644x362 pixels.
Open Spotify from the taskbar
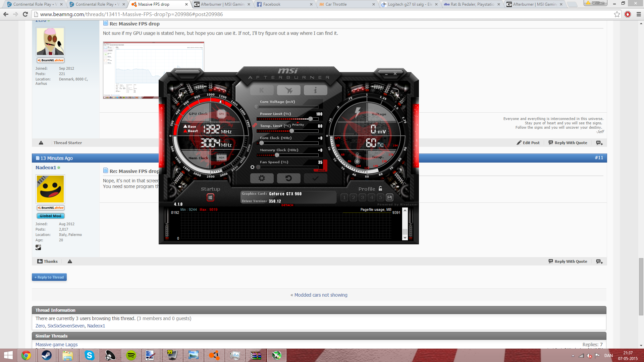coord(131,355)
